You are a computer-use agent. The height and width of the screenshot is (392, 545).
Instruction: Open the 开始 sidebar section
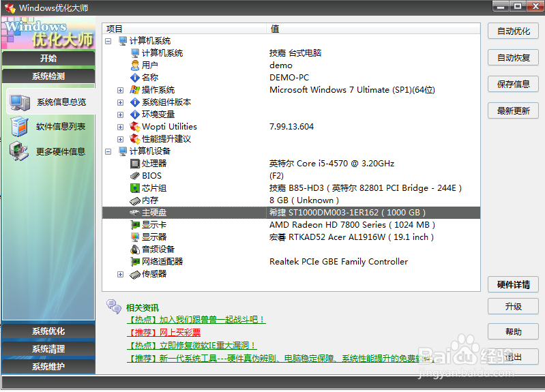click(48, 58)
